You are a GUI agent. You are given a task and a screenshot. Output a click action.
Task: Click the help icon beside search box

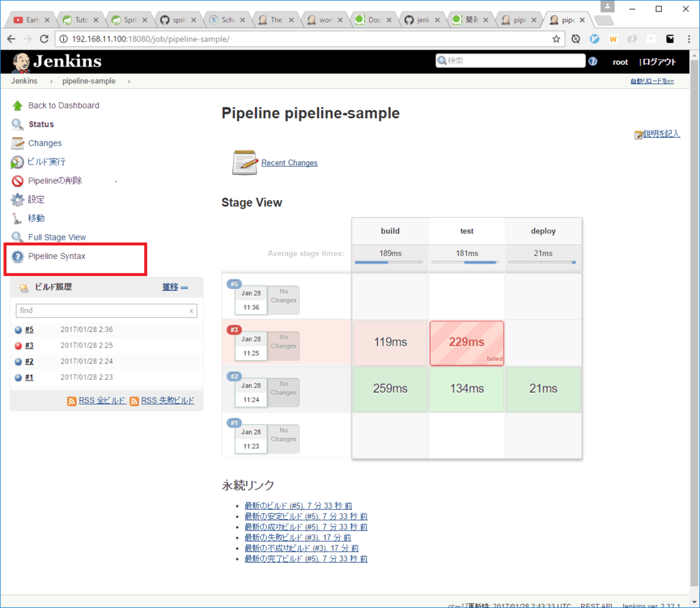pyautogui.click(x=593, y=61)
